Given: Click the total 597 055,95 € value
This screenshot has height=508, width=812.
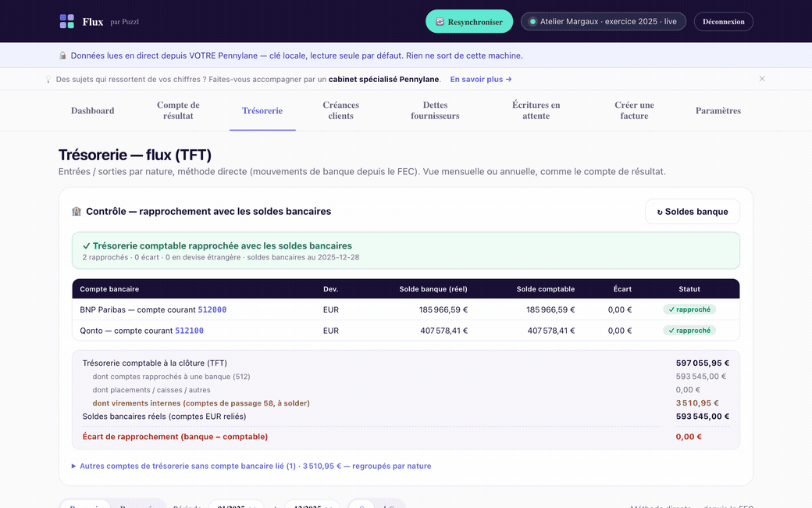Looking at the screenshot, I should coord(702,363).
